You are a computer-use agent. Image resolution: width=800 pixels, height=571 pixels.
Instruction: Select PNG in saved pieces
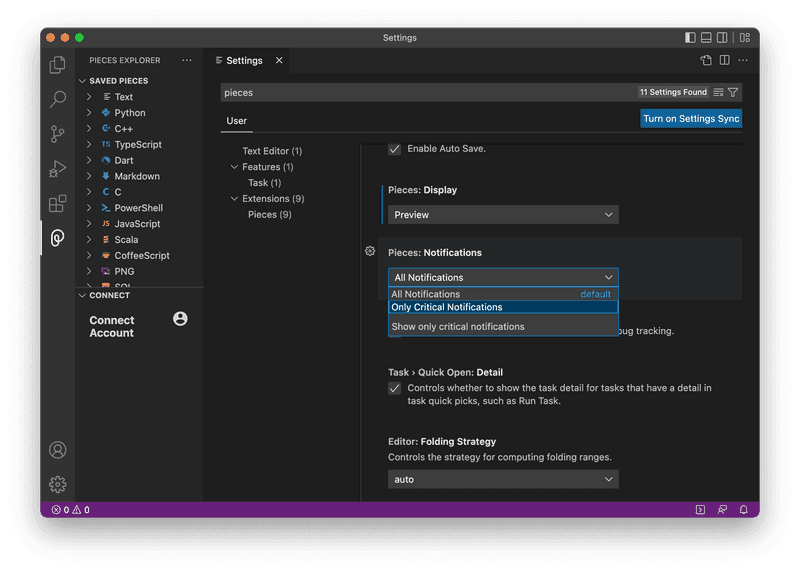124,271
